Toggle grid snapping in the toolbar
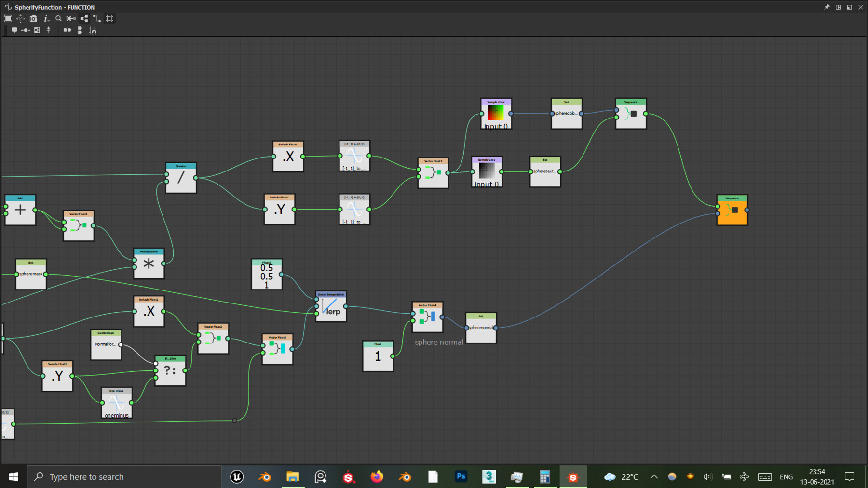868x488 pixels. pyautogui.click(x=109, y=18)
